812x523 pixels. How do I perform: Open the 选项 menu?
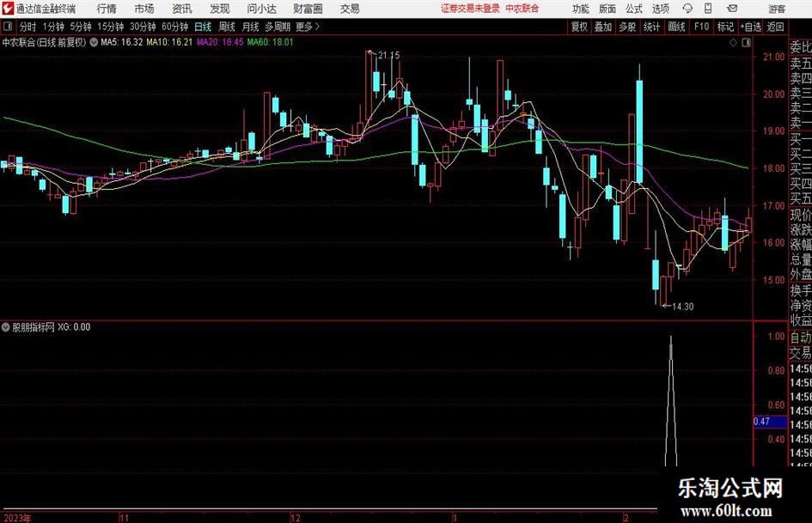[x=660, y=9]
